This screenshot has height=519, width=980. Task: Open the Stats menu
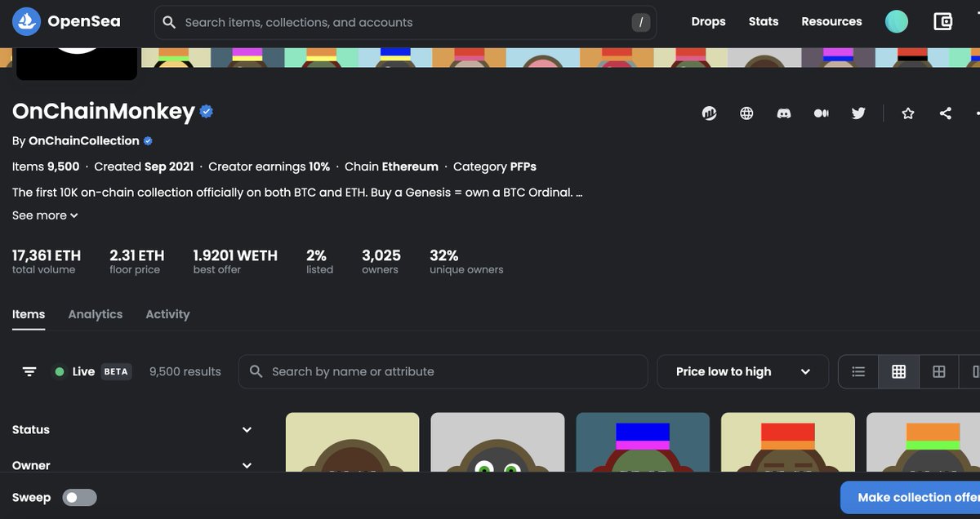[x=764, y=22]
